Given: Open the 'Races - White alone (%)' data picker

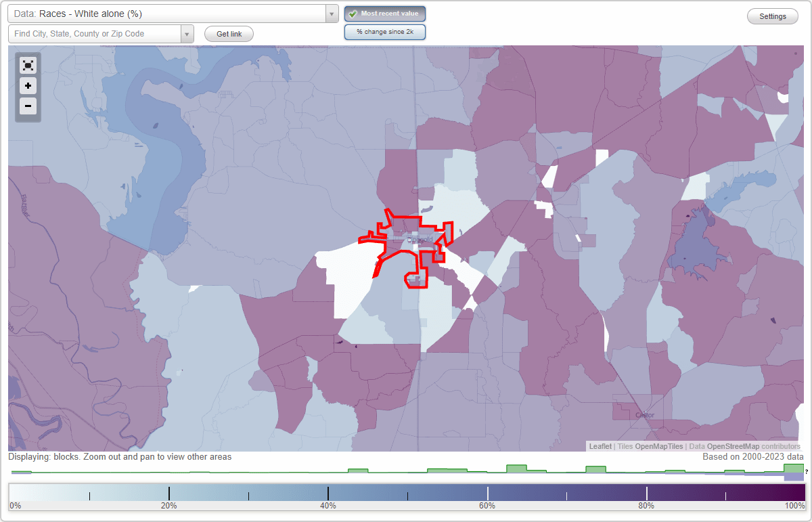Looking at the screenshot, I should (x=169, y=13).
